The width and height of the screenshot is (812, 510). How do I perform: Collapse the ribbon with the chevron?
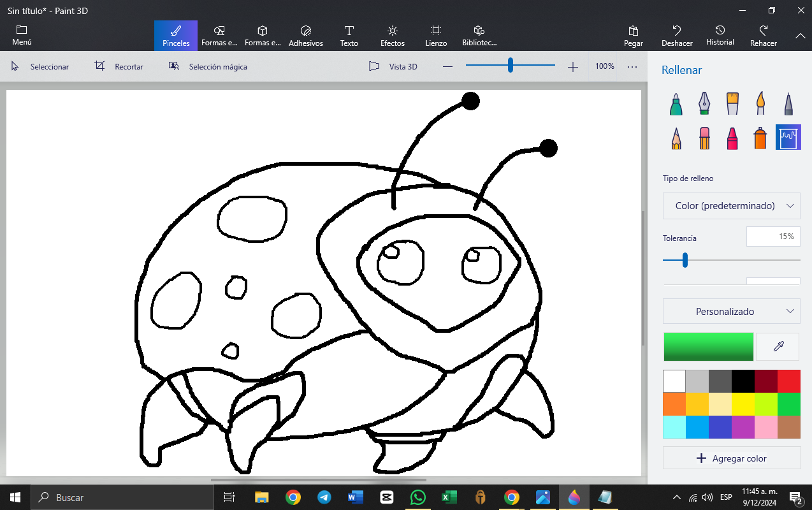pyautogui.click(x=801, y=36)
